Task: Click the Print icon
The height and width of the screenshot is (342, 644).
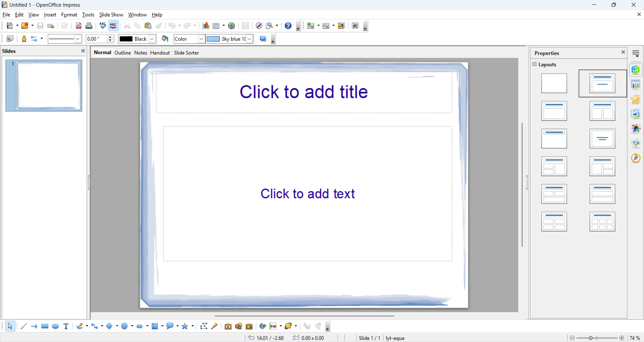Action: pyautogui.click(x=89, y=26)
